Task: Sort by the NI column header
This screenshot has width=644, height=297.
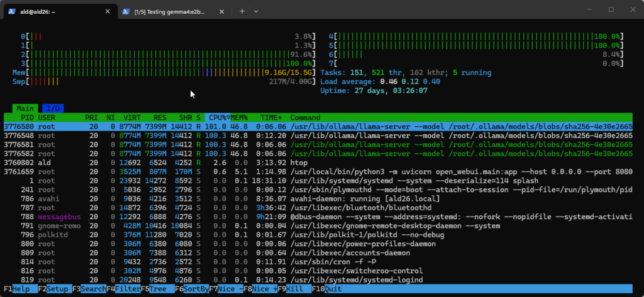Action: (111, 118)
